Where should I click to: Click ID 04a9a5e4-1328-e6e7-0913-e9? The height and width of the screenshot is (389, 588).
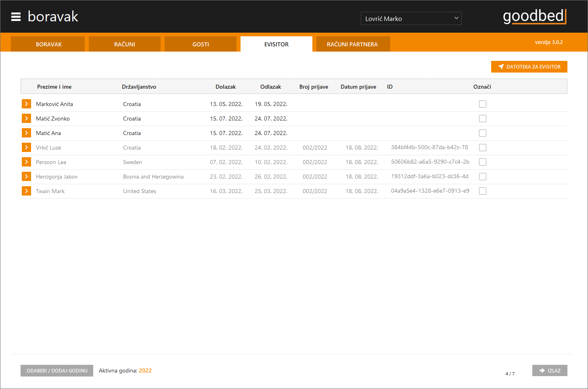tap(430, 191)
